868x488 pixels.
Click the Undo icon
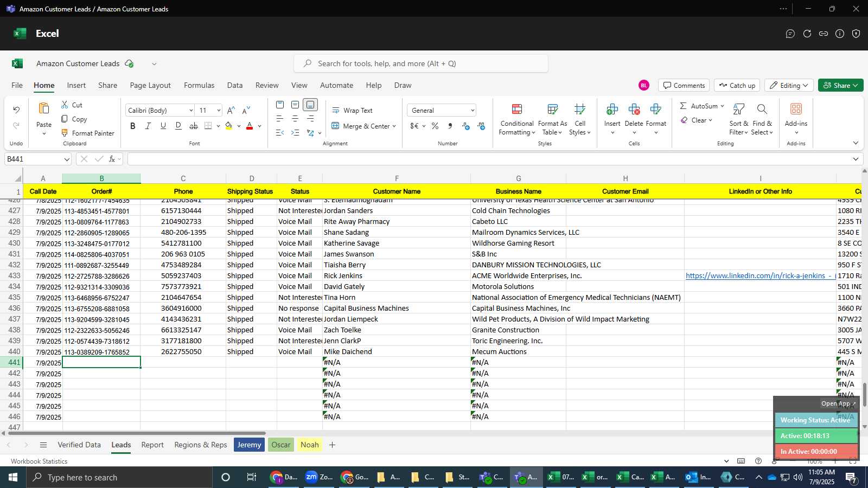(x=16, y=110)
